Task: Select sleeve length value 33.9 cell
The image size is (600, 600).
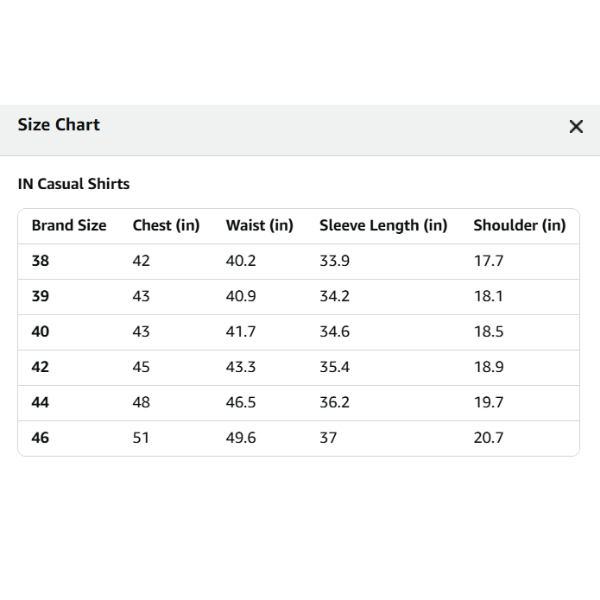Action: click(335, 261)
